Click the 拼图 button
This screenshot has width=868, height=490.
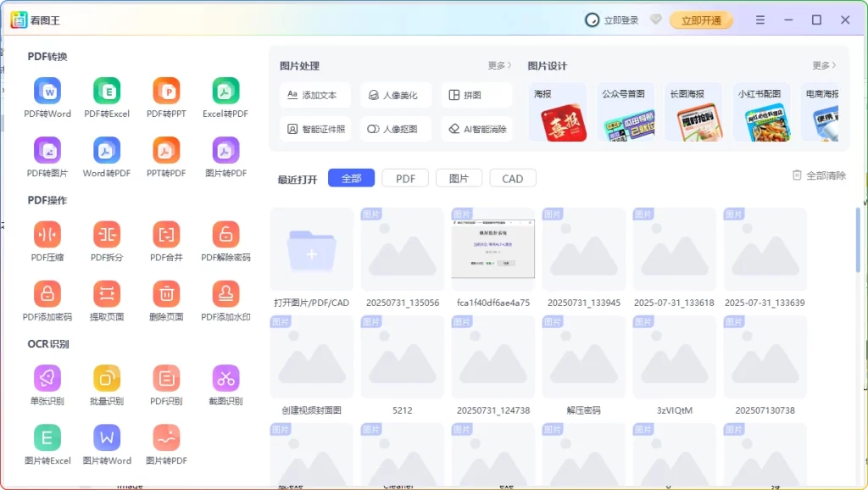[476, 95]
